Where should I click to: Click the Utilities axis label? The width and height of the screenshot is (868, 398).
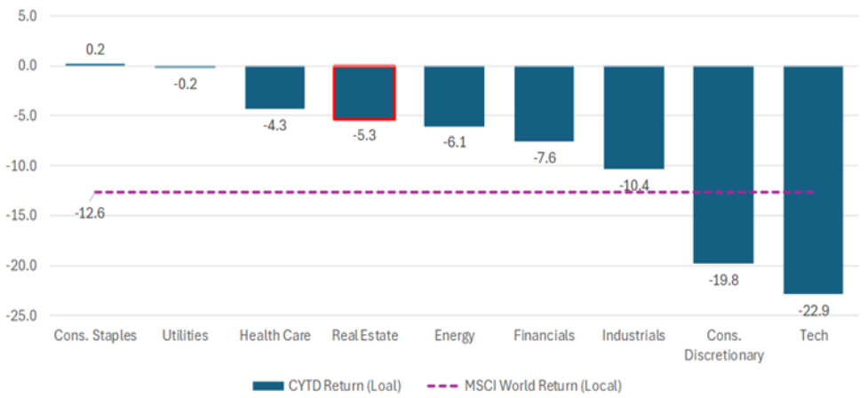click(185, 336)
